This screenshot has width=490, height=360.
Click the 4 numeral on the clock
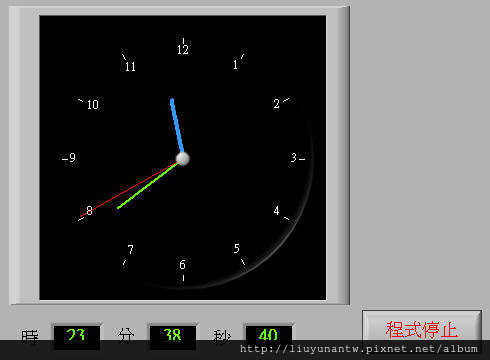pyautogui.click(x=276, y=211)
